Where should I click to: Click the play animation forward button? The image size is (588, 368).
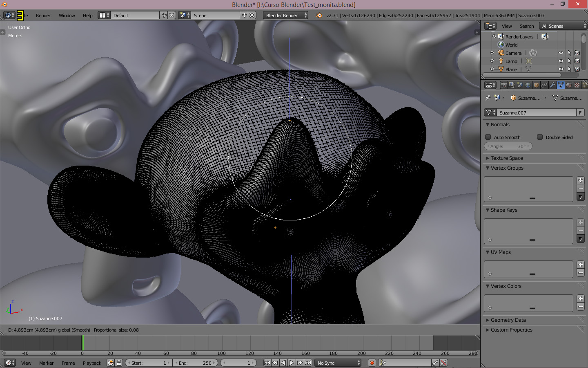pos(292,363)
